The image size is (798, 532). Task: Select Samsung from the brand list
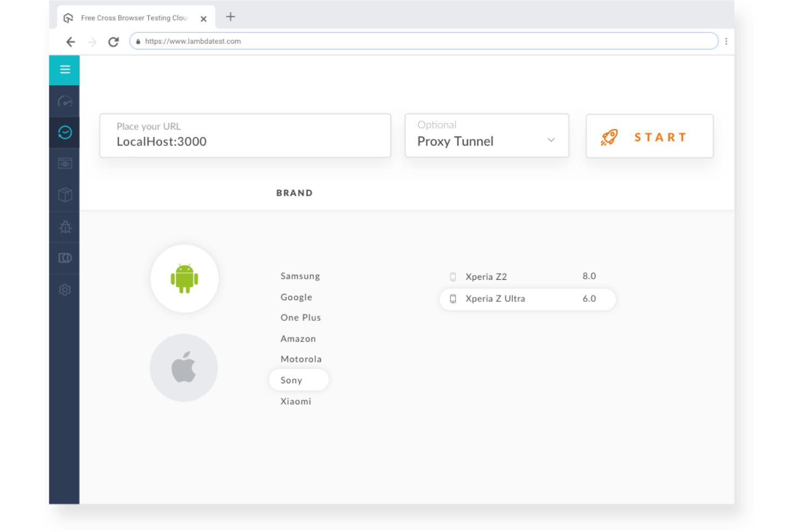tap(300, 276)
